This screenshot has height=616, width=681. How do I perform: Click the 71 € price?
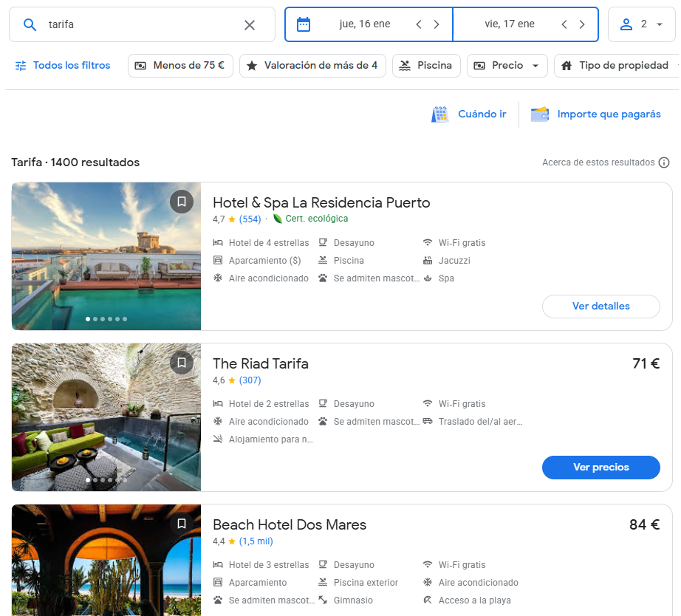tap(646, 363)
